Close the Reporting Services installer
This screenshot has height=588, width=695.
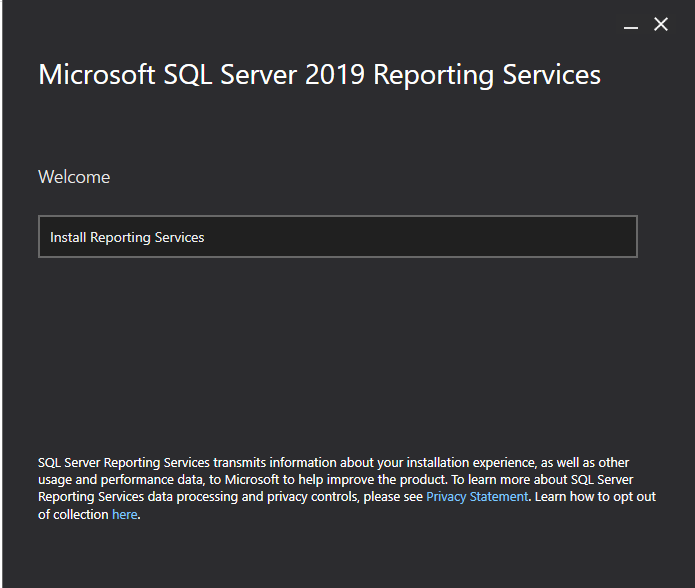(x=661, y=25)
